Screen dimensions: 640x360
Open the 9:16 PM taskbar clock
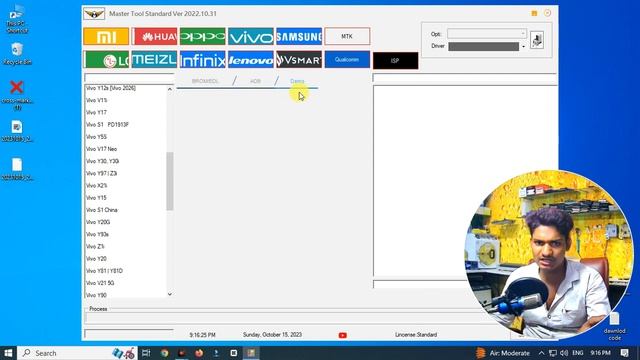tap(600, 353)
